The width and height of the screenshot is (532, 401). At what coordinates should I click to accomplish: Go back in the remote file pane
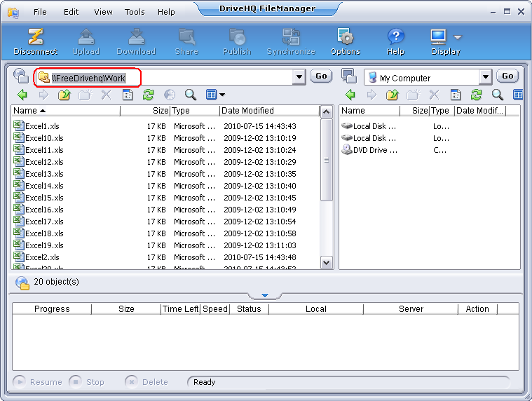pyautogui.click(x=22, y=95)
